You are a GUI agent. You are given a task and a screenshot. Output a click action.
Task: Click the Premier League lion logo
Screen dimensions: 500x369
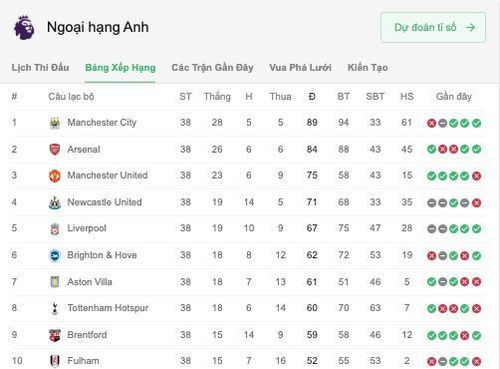pos(24,27)
